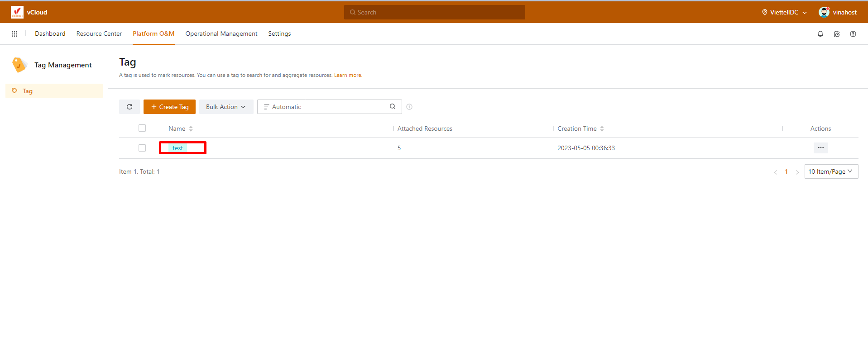868x356 pixels.
Task: Click the notification bell icon
Action: point(820,34)
